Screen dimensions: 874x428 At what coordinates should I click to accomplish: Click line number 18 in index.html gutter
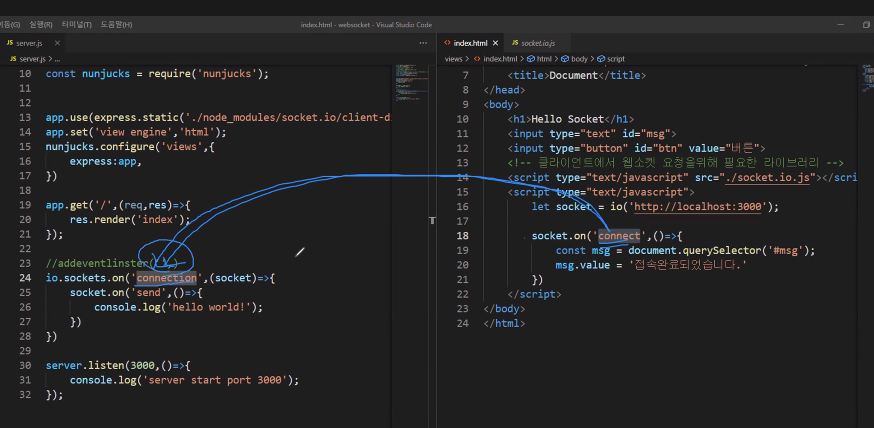[x=463, y=236]
